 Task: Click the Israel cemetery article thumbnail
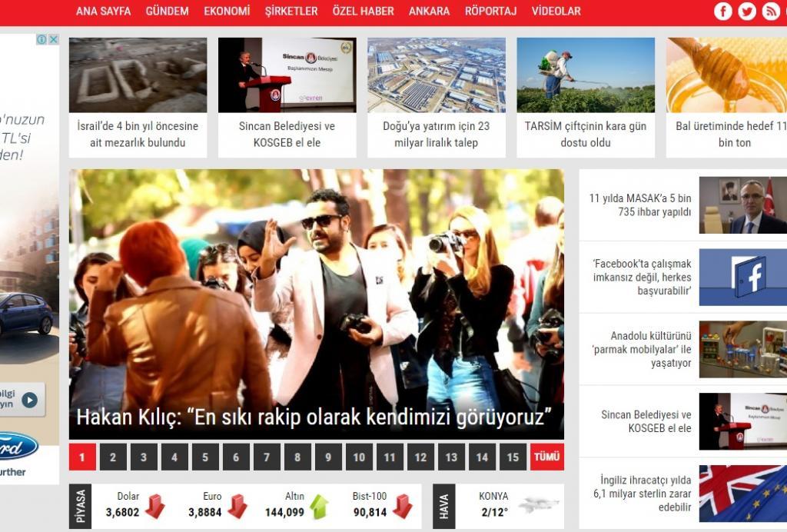[138, 75]
